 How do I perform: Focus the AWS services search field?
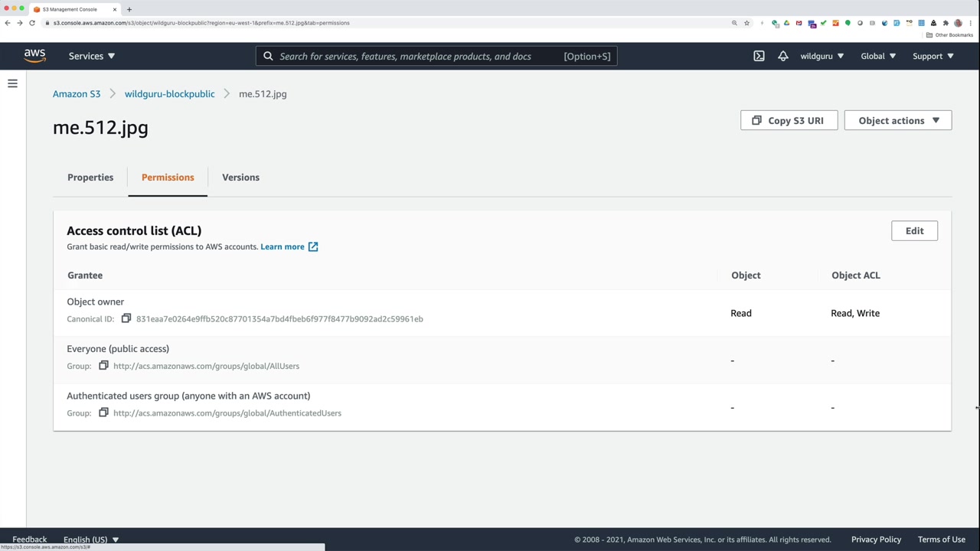(436, 56)
